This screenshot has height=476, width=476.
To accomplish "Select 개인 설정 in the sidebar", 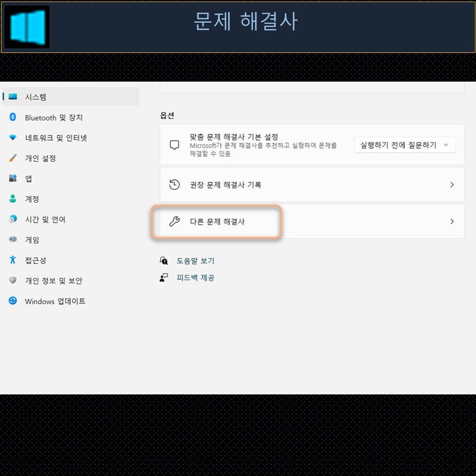I will pyautogui.click(x=71, y=158).
